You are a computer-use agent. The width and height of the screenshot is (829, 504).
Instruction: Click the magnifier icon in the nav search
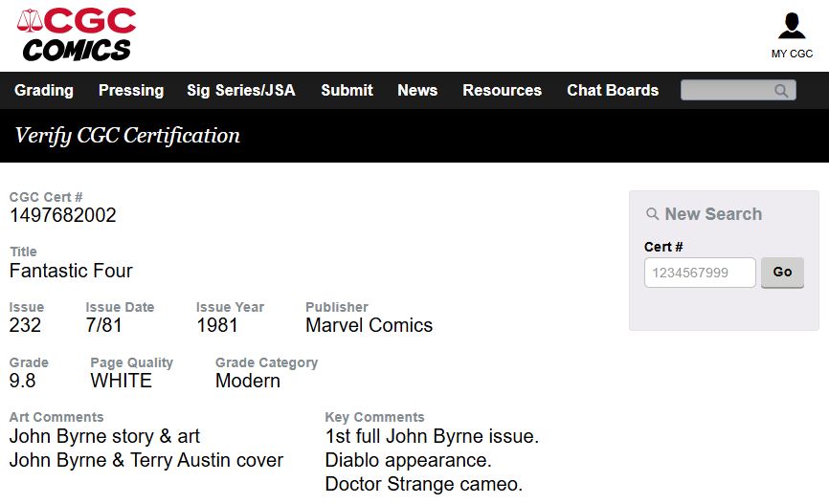pyautogui.click(x=782, y=91)
